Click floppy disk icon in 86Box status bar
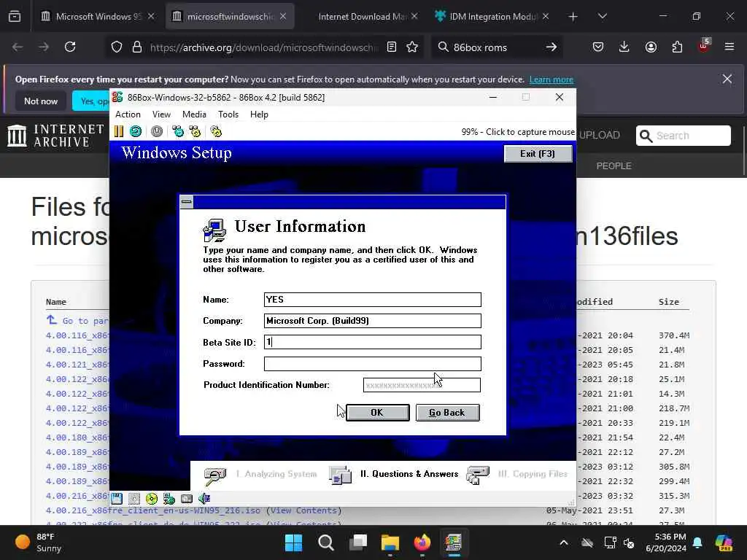The image size is (747, 560). coord(117,499)
